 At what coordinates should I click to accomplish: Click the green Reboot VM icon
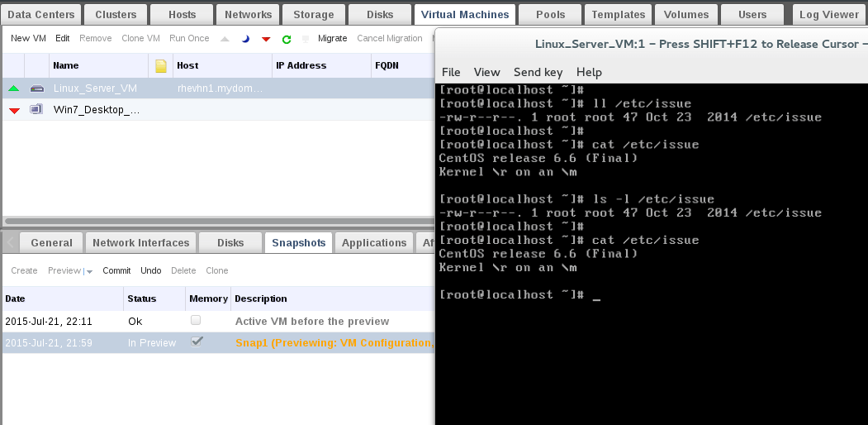pyautogui.click(x=287, y=39)
